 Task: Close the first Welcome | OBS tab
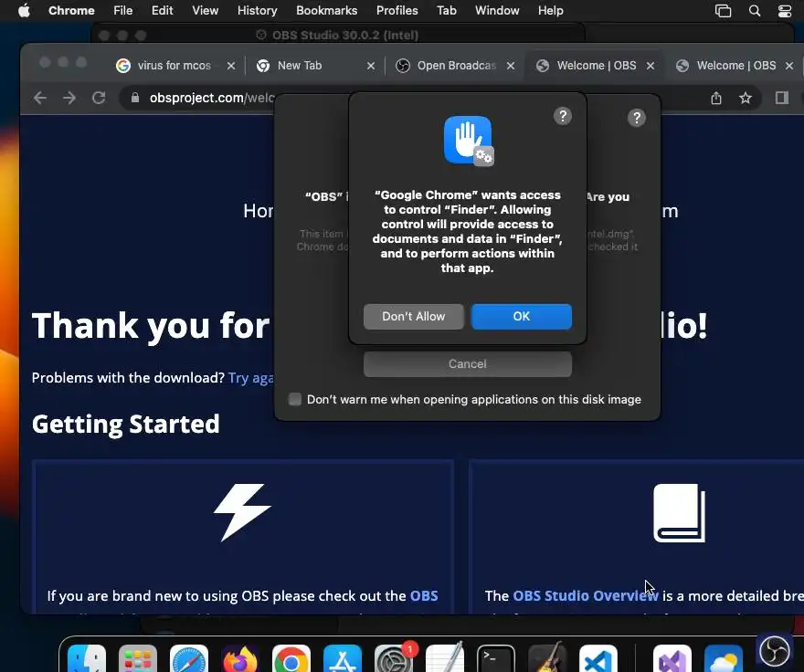(651, 66)
